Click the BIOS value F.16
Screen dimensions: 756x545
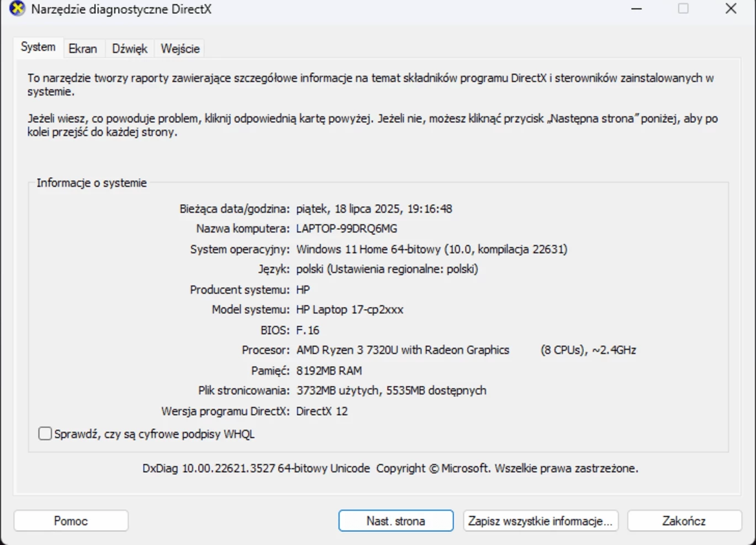point(308,330)
